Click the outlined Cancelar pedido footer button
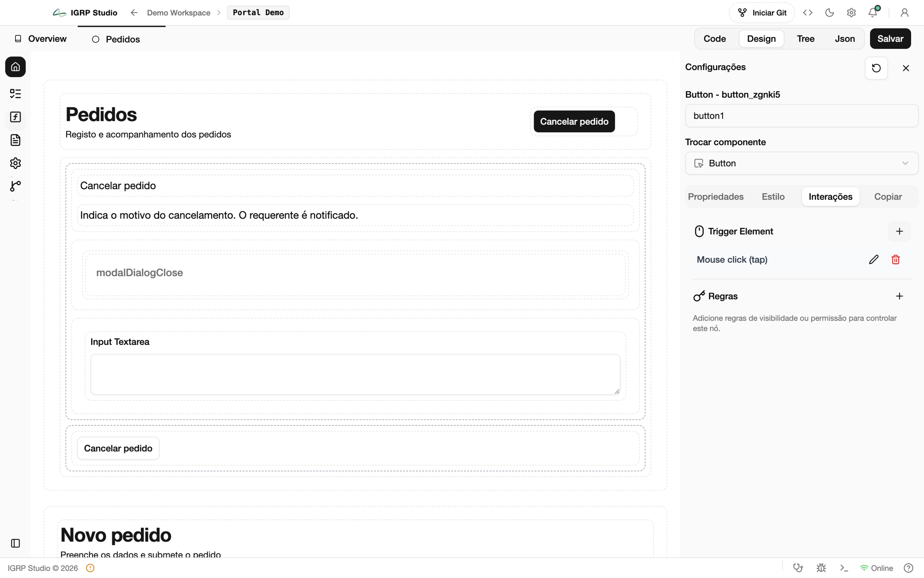 118,448
